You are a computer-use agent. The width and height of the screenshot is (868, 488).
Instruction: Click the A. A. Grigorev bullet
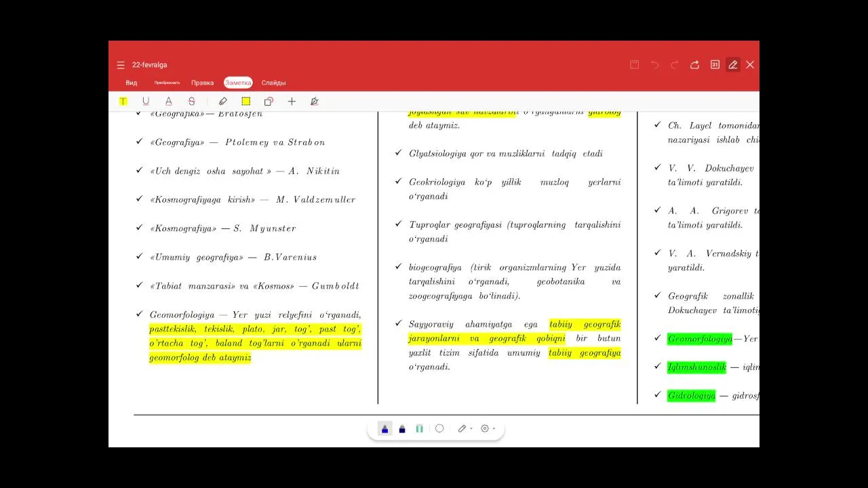point(713,218)
